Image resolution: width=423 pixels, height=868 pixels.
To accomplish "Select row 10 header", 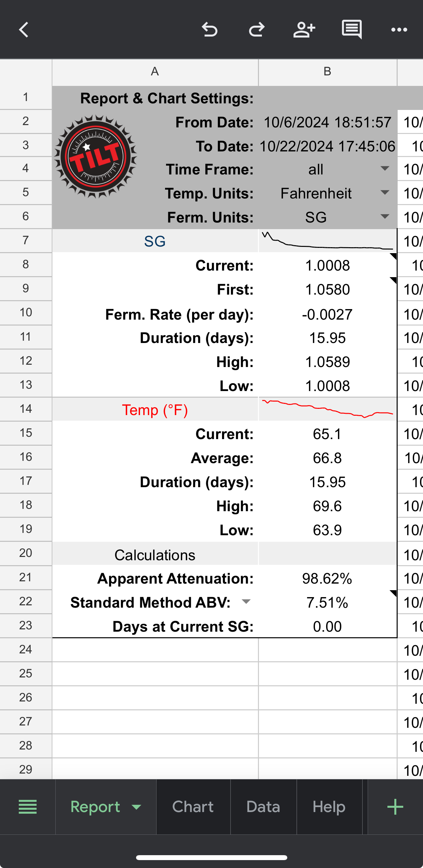I will point(26,312).
